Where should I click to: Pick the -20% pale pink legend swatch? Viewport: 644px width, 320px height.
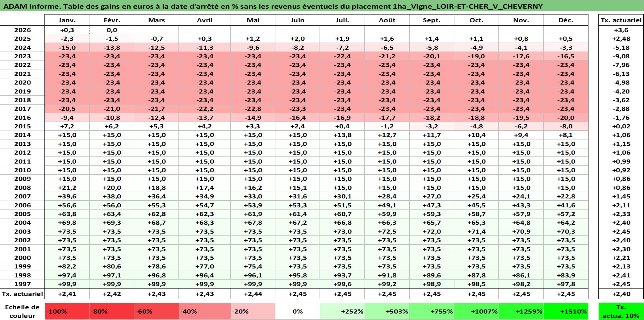coord(253,311)
